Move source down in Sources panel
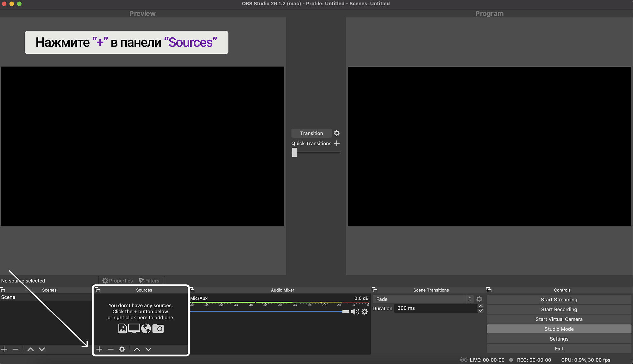Image resolution: width=633 pixels, height=364 pixels. [148, 349]
